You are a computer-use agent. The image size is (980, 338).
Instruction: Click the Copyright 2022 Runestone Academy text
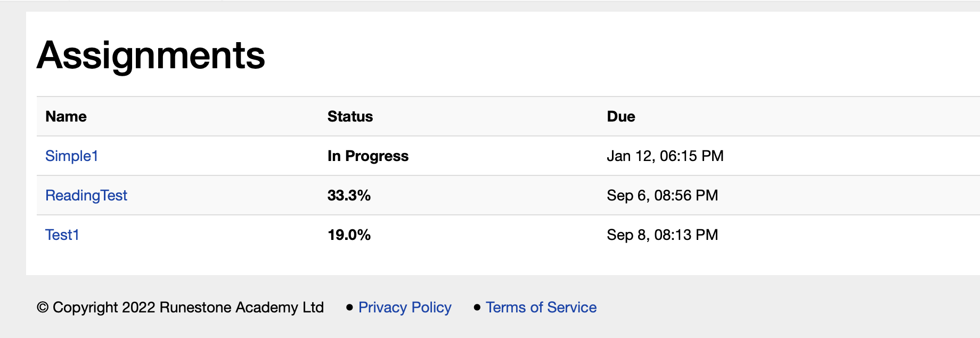(x=188, y=307)
